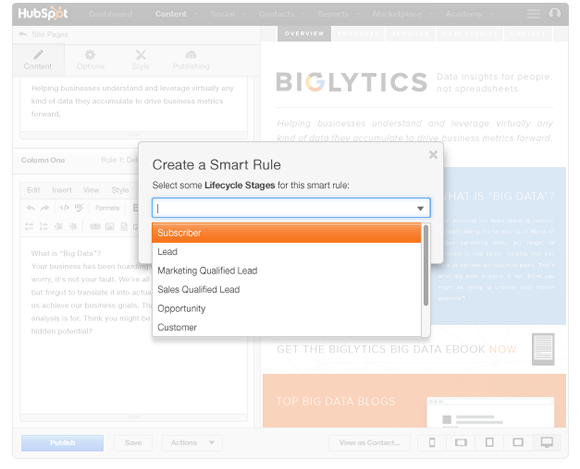The width and height of the screenshot is (580, 469).
Task: Open the source code view icon
Action: [x=64, y=207]
